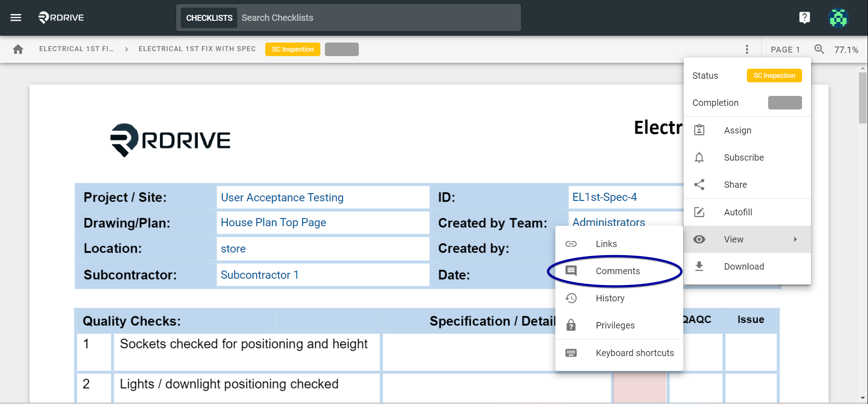
Task: Click the RDRIVE logo on document
Action: coord(170,140)
